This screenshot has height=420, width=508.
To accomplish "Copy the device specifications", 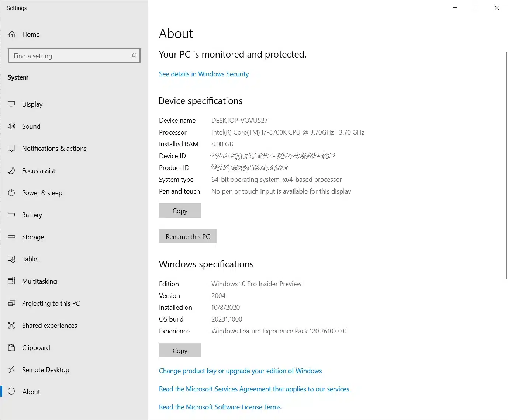I will [x=180, y=211].
